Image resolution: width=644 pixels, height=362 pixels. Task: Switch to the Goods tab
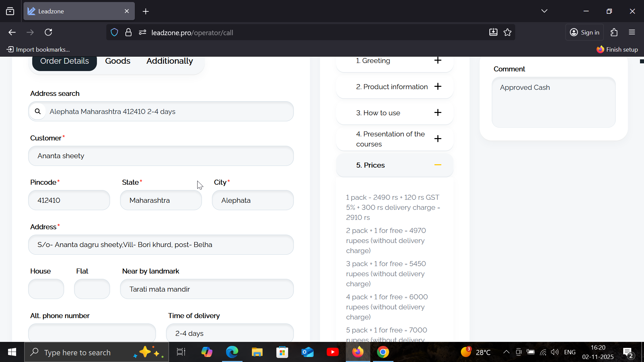(x=117, y=61)
